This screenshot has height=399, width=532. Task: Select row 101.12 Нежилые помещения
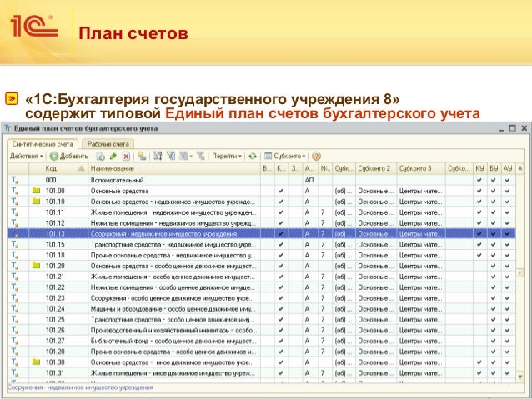261,223
